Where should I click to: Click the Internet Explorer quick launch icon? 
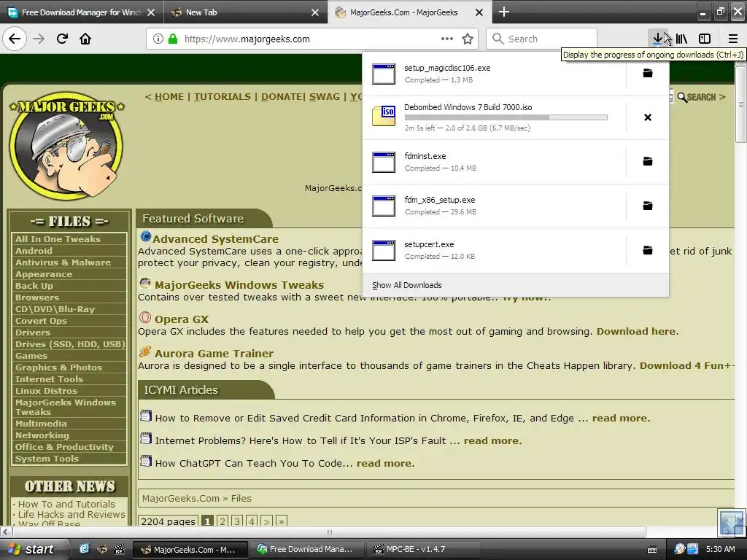tap(85, 549)
